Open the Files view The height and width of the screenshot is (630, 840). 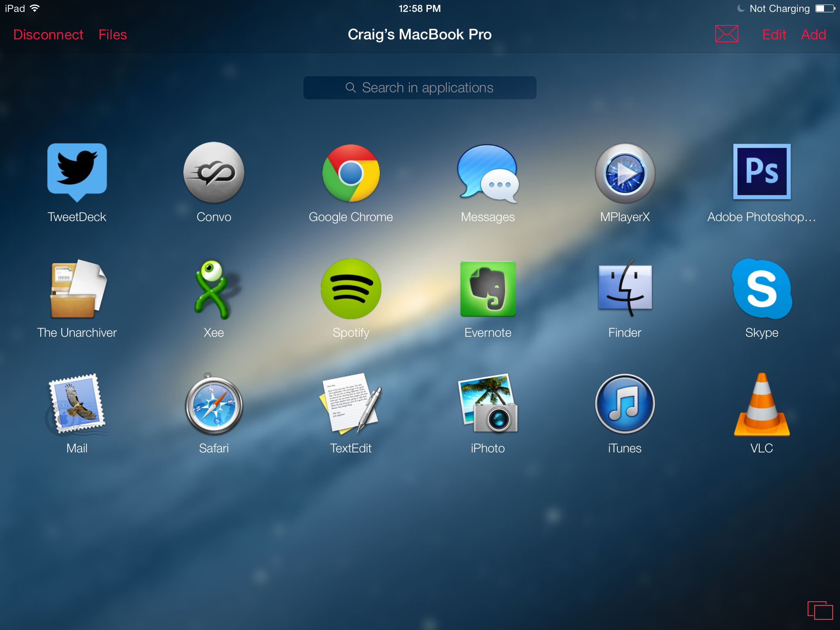(x=113, y=34)
